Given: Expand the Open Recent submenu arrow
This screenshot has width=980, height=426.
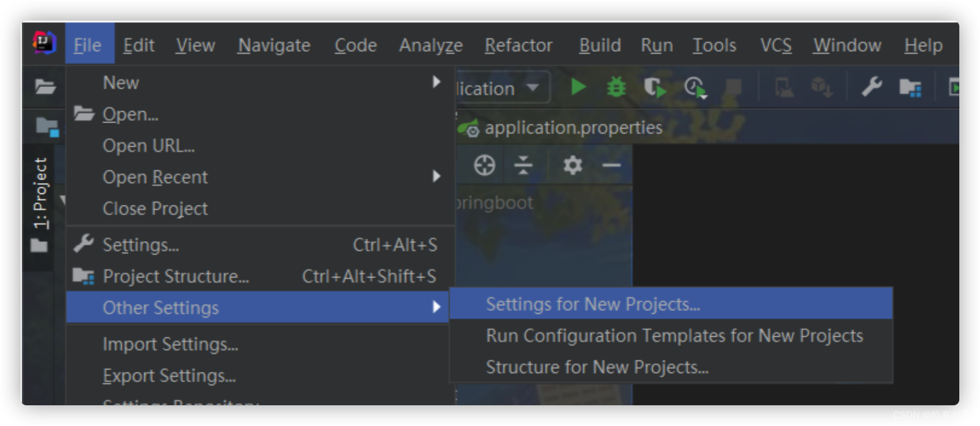Looking at the screenshot, I should [x=437, y=176].
